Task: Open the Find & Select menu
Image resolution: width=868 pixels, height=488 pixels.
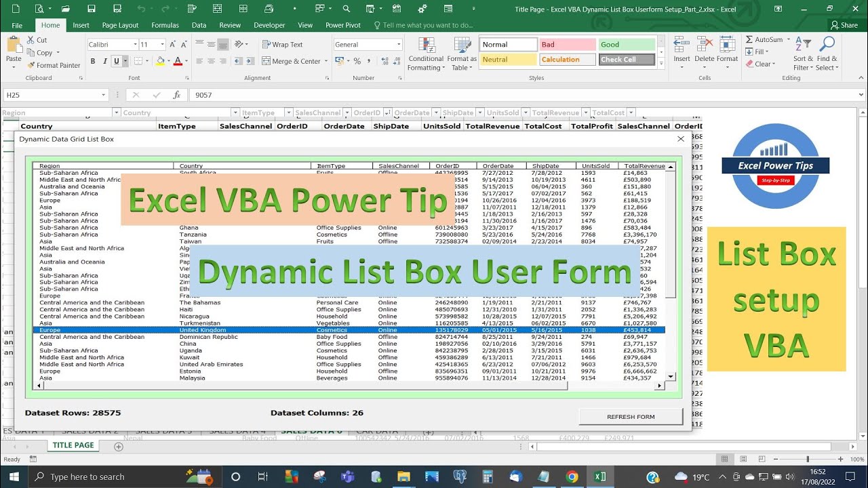Action: tap(827, 54)
